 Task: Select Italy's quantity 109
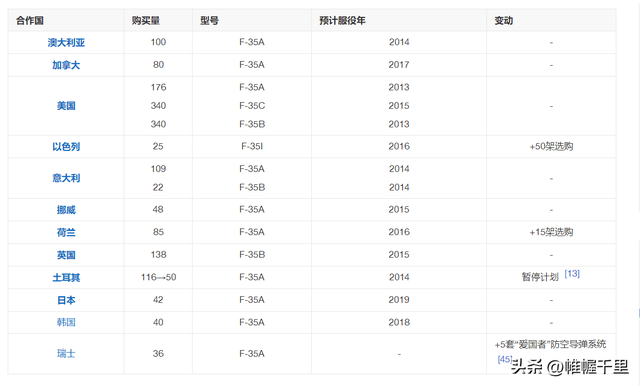click(158, 169)
